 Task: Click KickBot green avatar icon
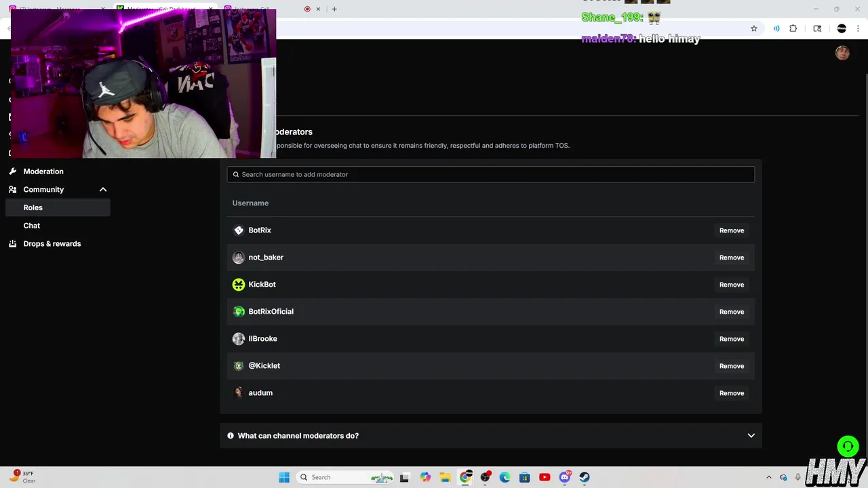point(239,285)
